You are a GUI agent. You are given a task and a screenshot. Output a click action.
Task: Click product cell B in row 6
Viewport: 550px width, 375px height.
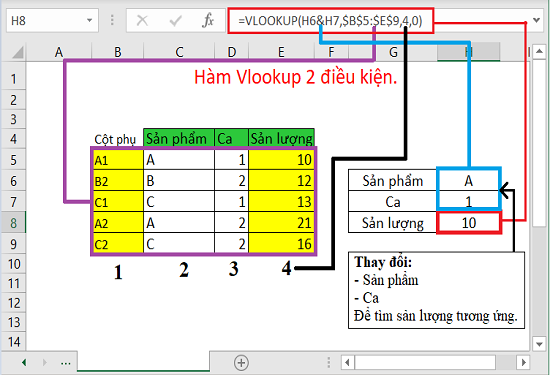click(x=179, y=181)
